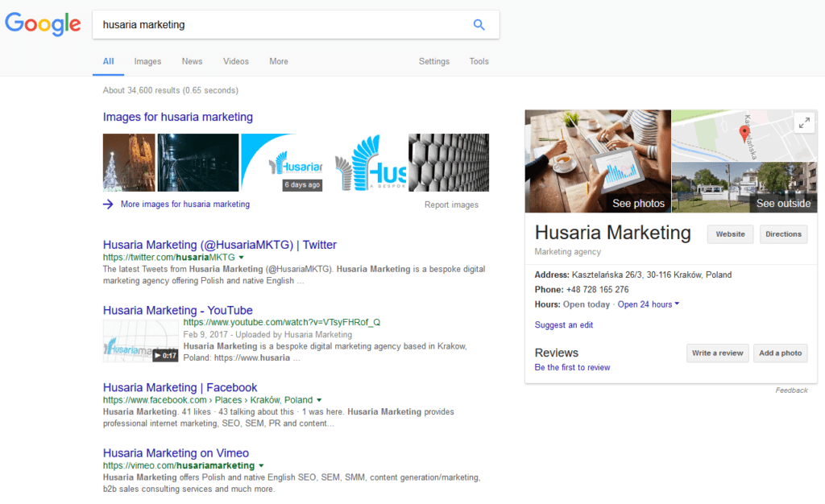Viewport: 825px width, 504px height.
Task: Click the Marketing agency category text
Action: [568, 252]
